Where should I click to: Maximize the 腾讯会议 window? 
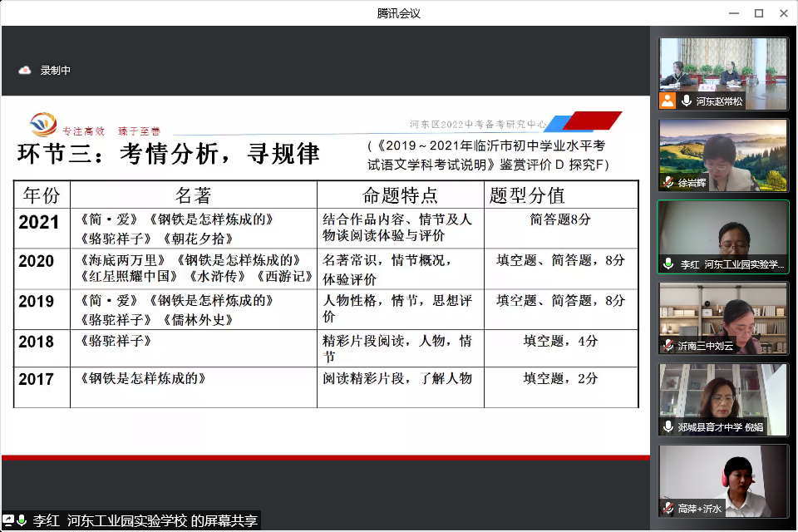tap(758, 12)
